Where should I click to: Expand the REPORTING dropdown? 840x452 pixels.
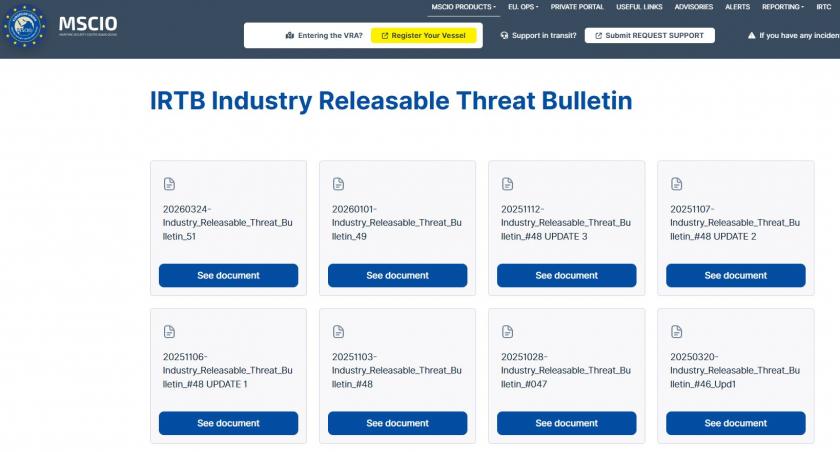783,7
